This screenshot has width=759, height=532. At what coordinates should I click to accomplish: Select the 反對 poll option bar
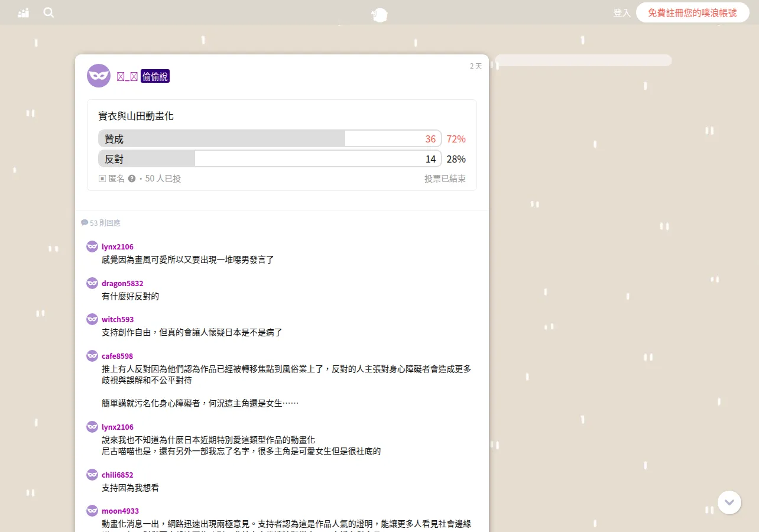[x=270, y=159]
